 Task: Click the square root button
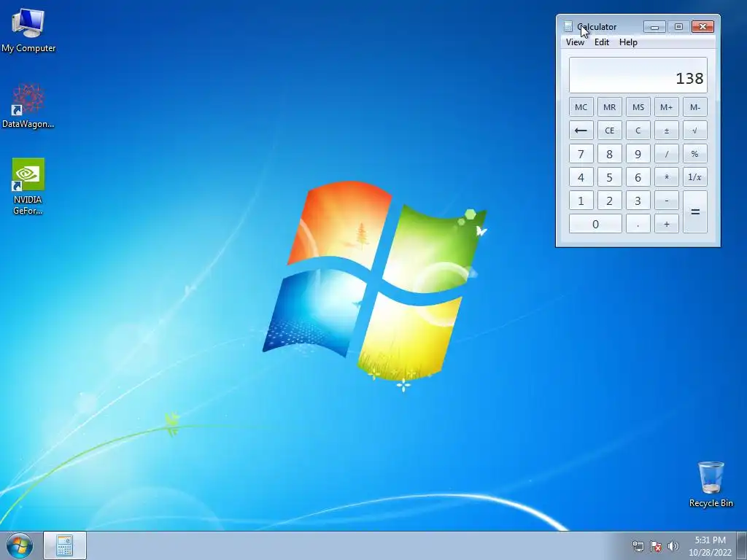(x=695, y=131)
